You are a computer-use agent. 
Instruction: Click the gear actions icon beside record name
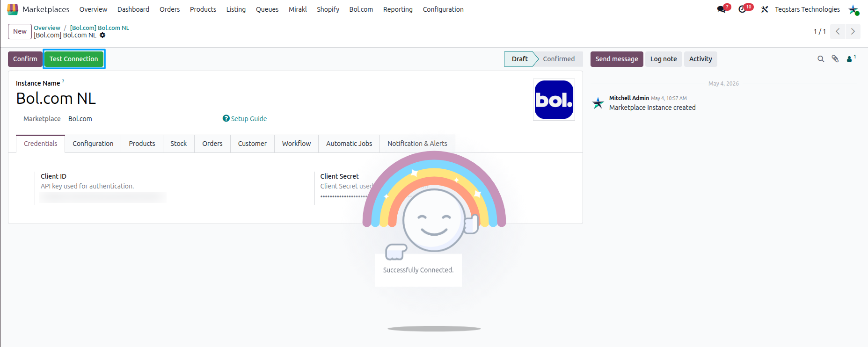coord(102,35)
